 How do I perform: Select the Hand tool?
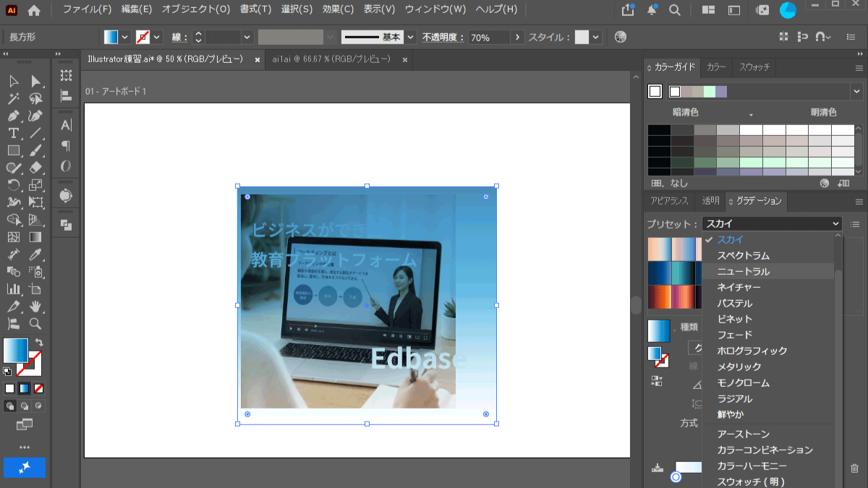(35, 307)
